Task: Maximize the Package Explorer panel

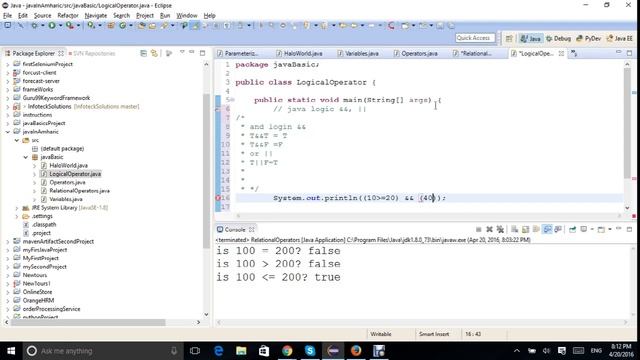Action: (202, 53)
